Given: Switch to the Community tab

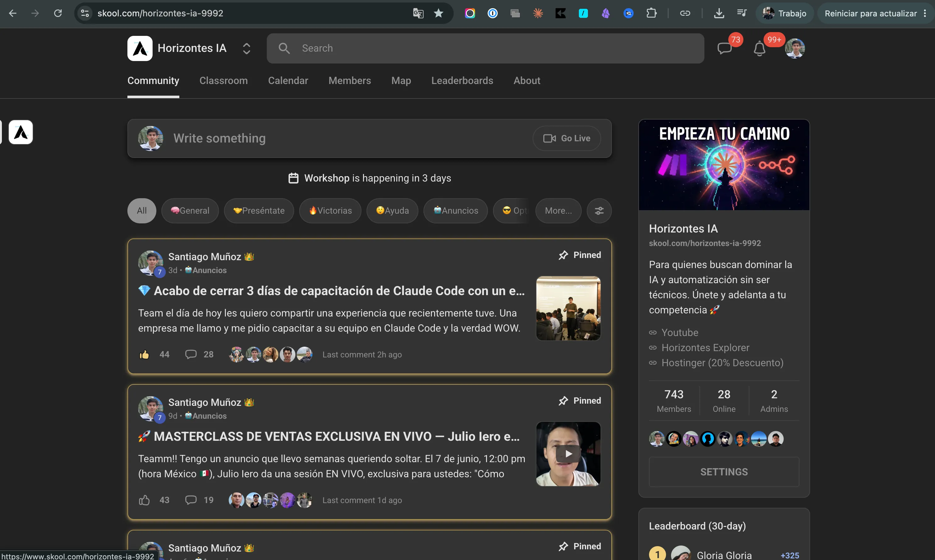Looking at the screenshot, I should pyautogui.click(x=153, y=81).
